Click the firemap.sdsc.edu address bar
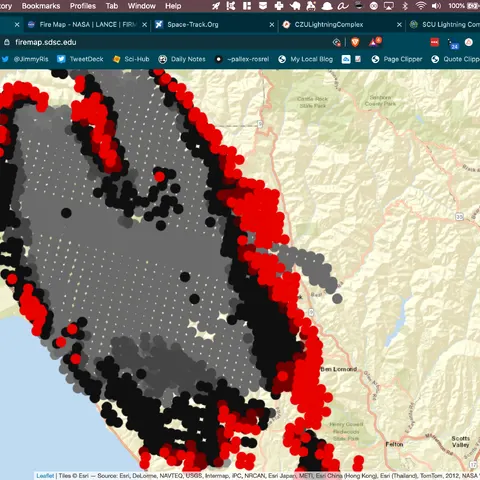 click(167, 42)
